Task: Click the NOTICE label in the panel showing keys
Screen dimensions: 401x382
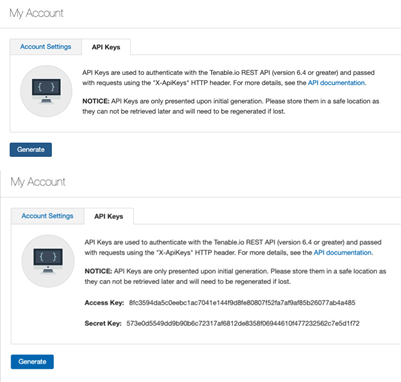Action: (98, 271)
